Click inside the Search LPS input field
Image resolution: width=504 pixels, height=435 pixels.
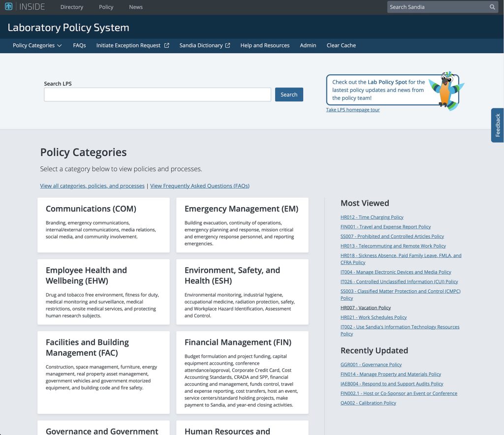[x=157, y=94]
